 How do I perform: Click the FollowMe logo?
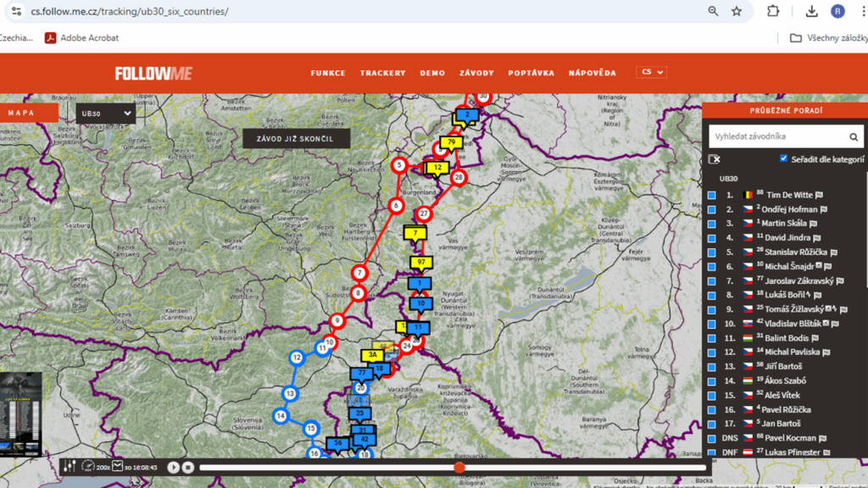tap(153, 73)
